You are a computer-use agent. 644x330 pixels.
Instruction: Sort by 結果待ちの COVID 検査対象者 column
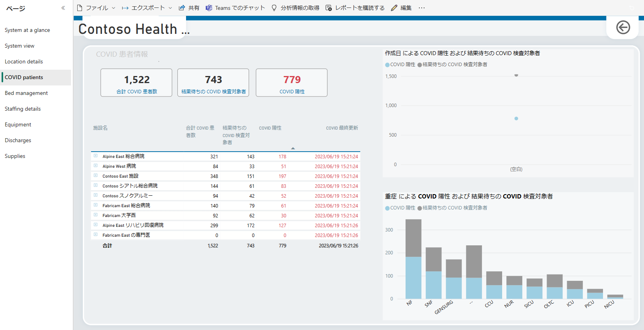coord(236,135)
